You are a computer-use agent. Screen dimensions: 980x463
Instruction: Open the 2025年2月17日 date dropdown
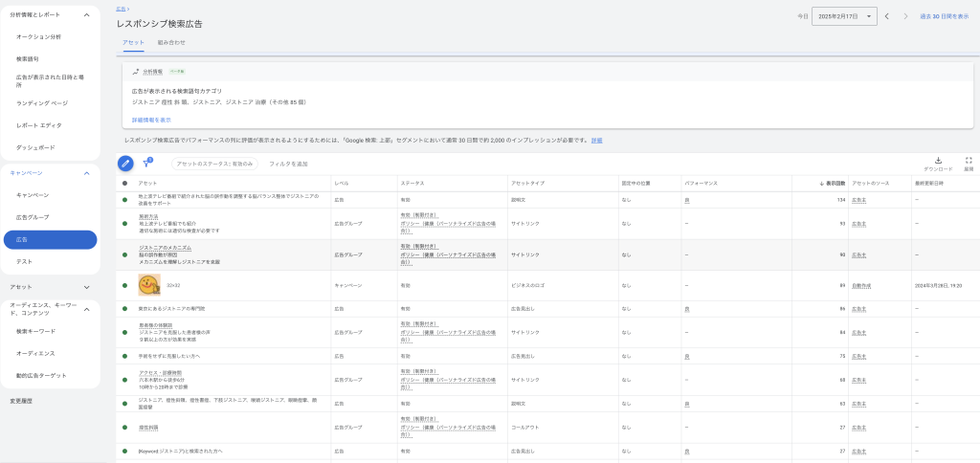coord(844,16)
